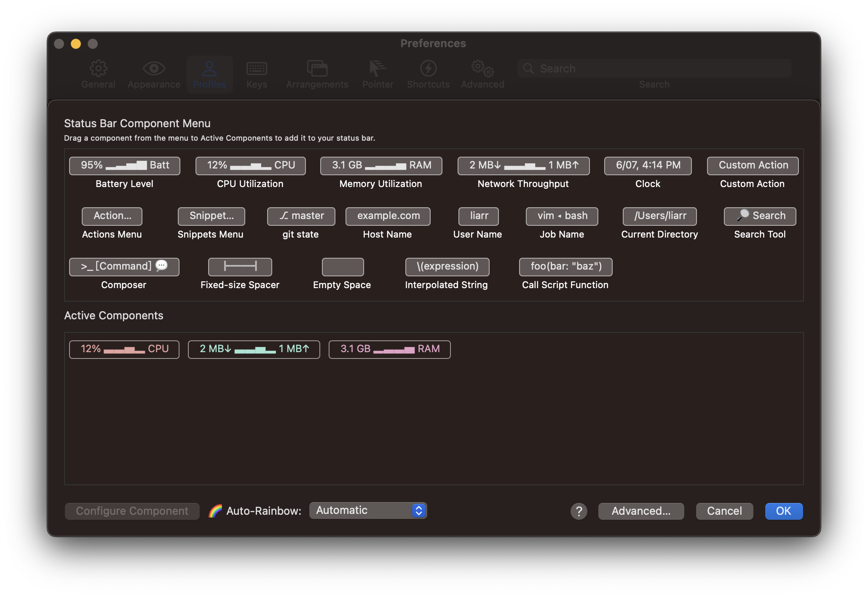Click the Battery Level status bar icon
This screenshot has height=599, width=868.
click(x=124, y=165)
